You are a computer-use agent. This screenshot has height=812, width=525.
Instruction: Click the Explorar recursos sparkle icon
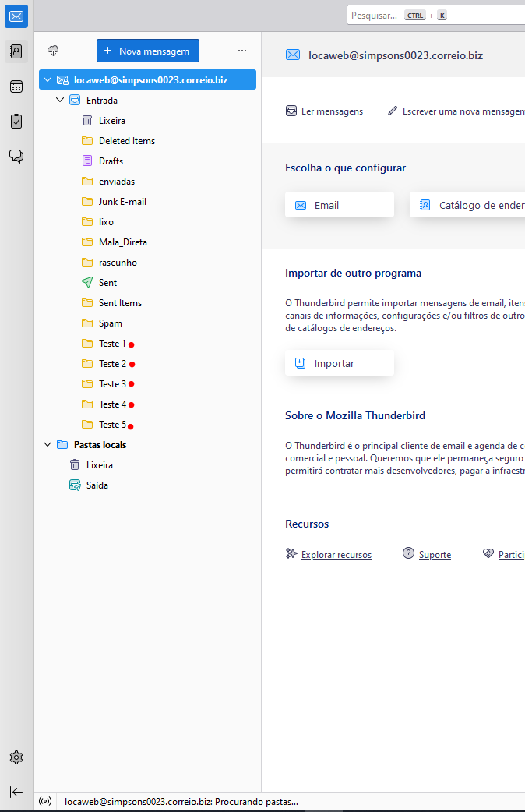291,553
